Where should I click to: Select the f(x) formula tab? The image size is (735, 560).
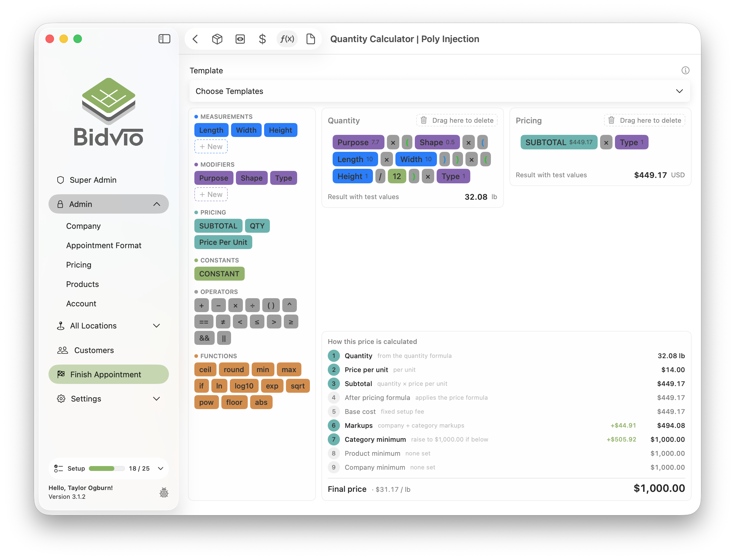287,39
